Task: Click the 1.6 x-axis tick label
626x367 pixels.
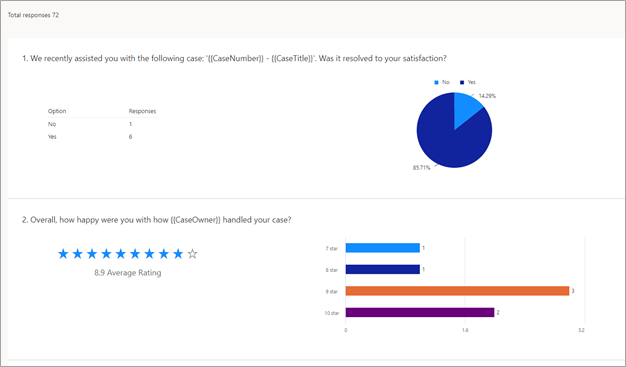Action: [x=465, y=330]
